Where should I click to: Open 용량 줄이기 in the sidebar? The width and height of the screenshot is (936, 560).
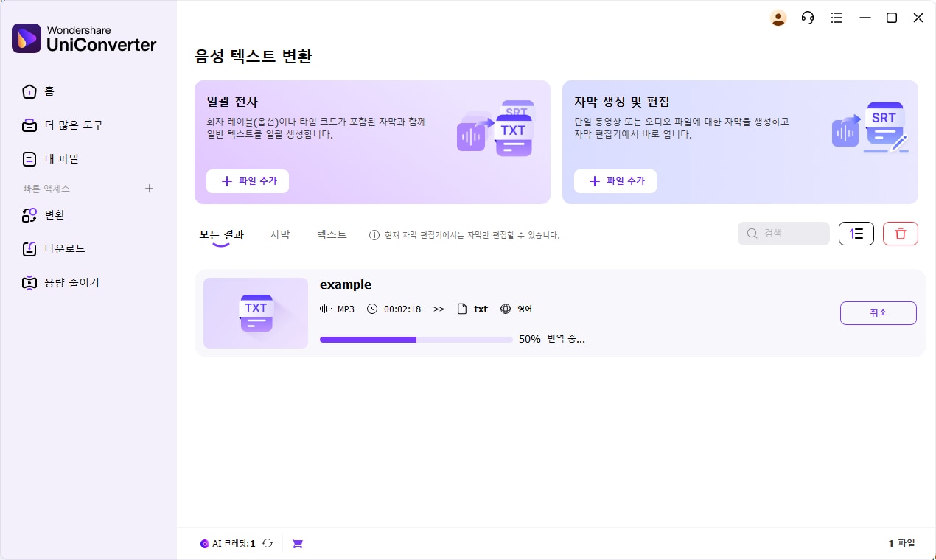(71, 283)
